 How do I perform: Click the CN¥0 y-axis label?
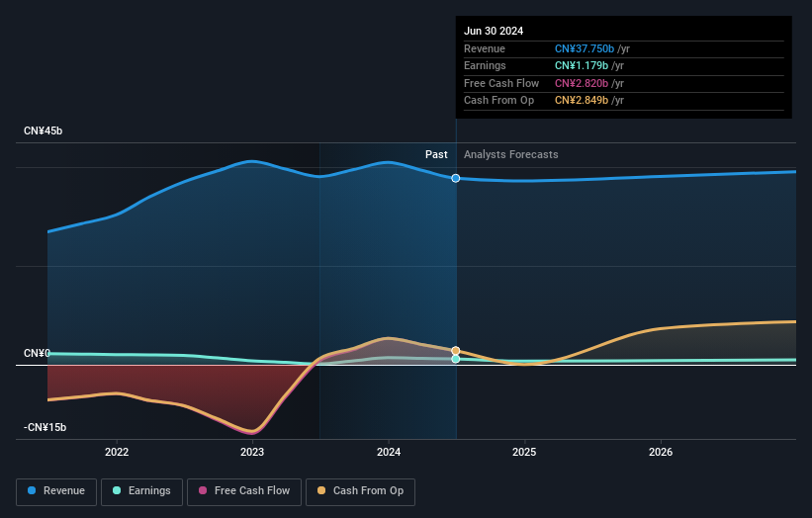point(37,353)
